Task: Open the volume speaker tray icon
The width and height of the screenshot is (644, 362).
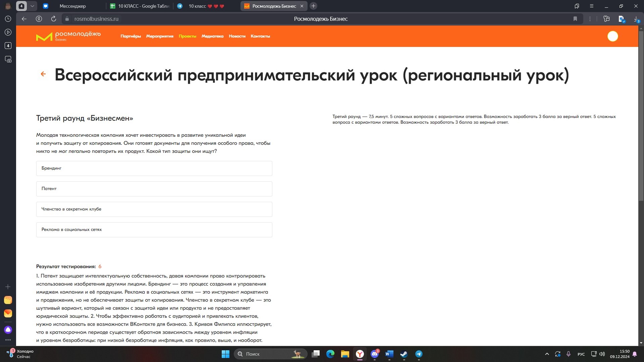Action: pos(602,354)
